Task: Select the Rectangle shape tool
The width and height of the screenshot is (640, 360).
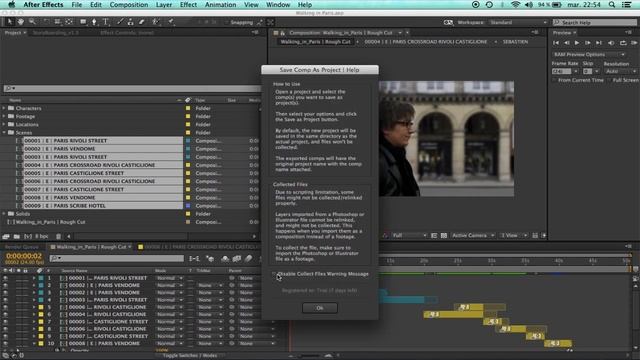Action: tap(83, 22)
